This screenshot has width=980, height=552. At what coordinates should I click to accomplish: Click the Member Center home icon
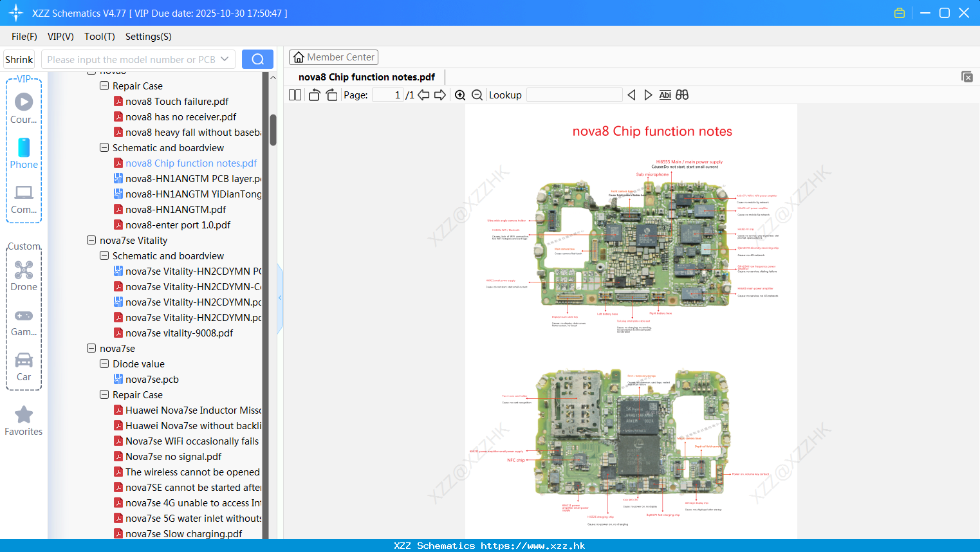pyautogui.click(x=299, y=57)
